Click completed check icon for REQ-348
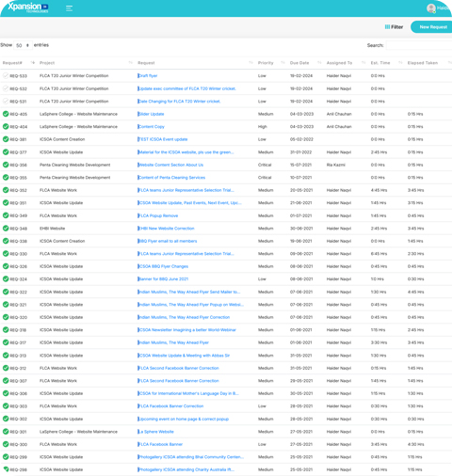The height and width of the screenshot is (476, 452). (x=6, y=229)
